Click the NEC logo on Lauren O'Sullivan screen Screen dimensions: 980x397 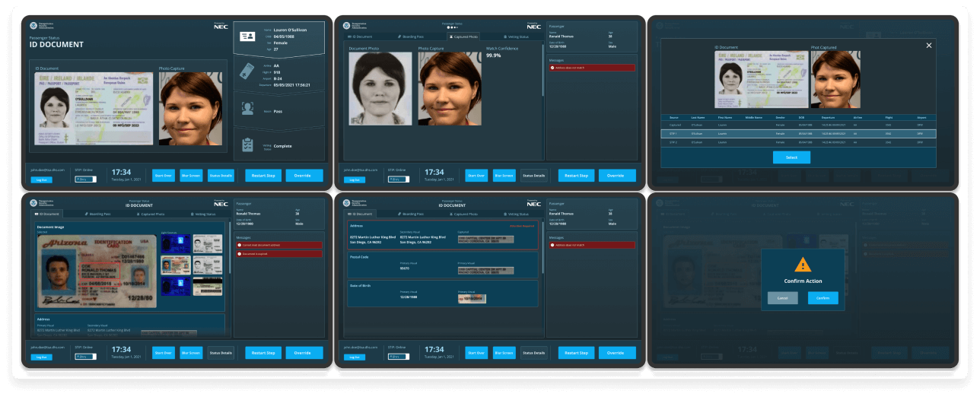click(x=221, y=26)
